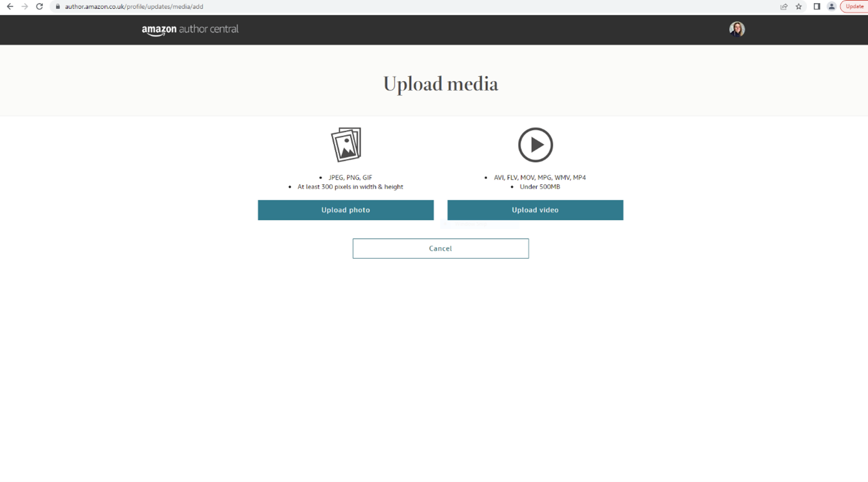868x482 pixels.
Task: Go forward in browser history
Action: point(25,7)
